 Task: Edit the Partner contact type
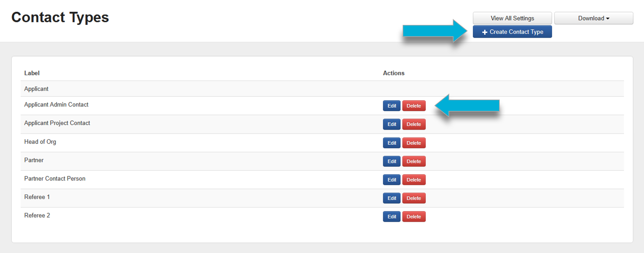(x=392, y=161)
